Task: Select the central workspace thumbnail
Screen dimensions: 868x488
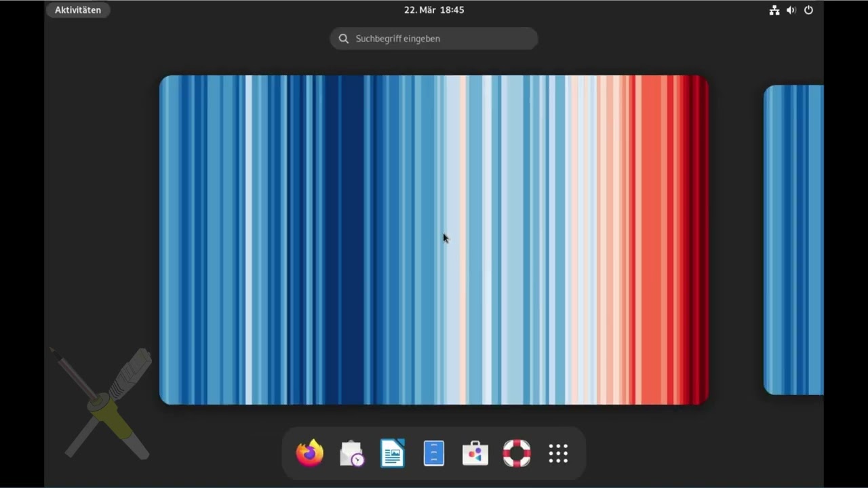Action: click(434, 240)
